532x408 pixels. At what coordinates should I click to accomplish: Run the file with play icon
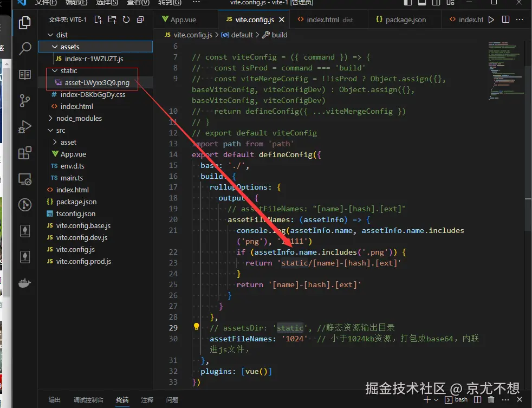click(x=491, y=20)
